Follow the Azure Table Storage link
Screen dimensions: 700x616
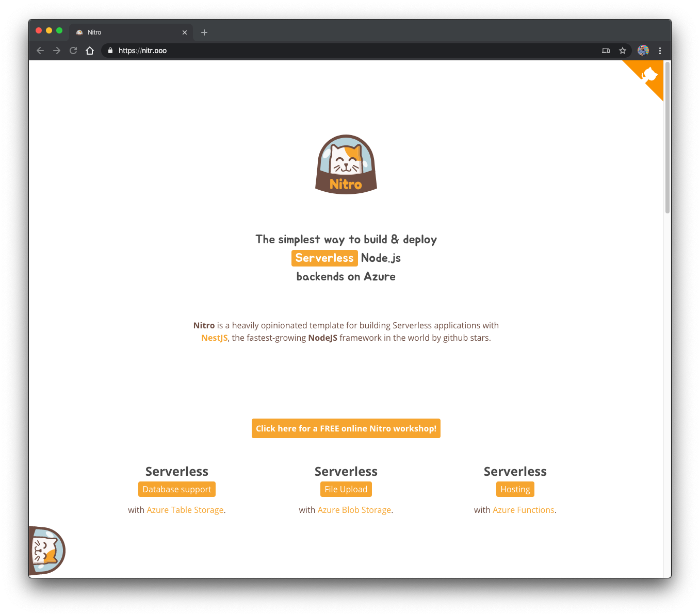(185, 510)
